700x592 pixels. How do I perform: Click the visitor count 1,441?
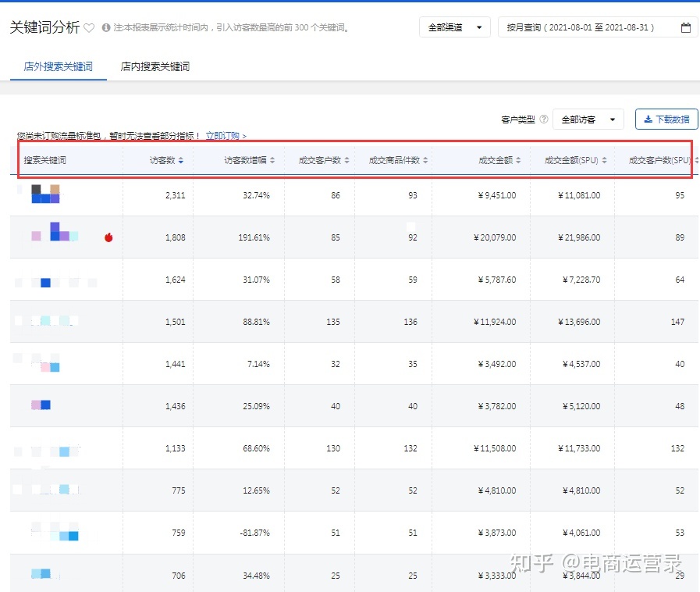pos(175,364)
